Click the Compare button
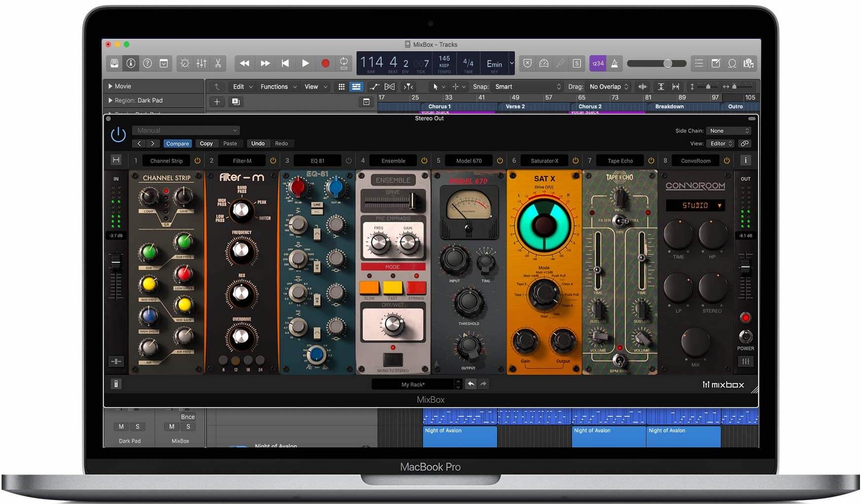The image size is (862, 504). tap(178, 143)
